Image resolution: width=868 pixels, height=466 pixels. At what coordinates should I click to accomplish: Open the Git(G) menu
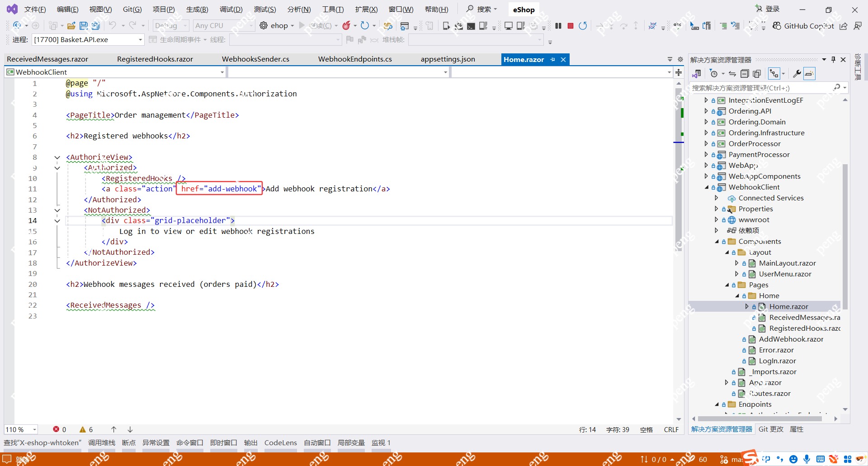coord(132,10)
